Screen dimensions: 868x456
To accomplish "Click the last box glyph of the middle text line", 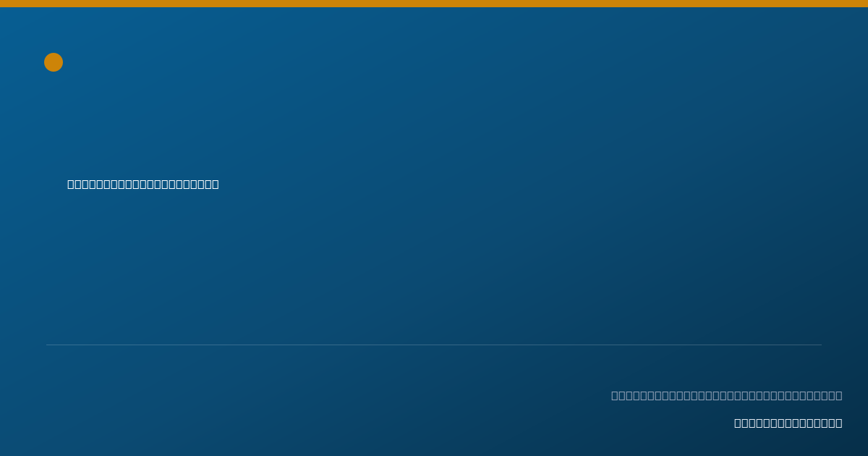I will tap(216, 184).
